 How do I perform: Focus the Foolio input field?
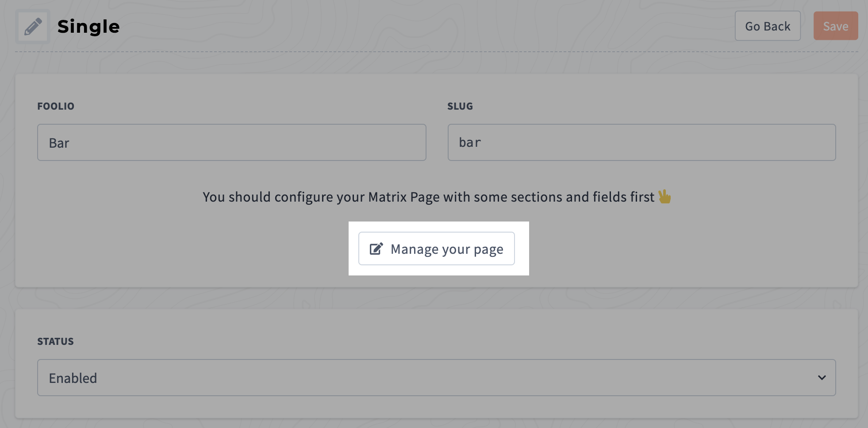coord(231,142)
